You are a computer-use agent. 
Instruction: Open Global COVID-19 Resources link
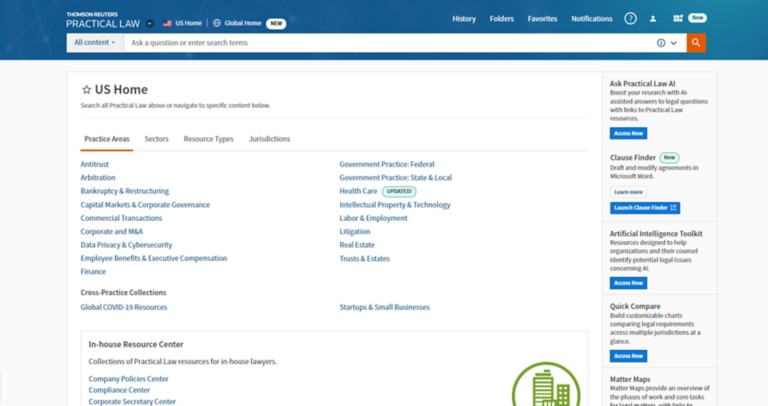[124, 307]
